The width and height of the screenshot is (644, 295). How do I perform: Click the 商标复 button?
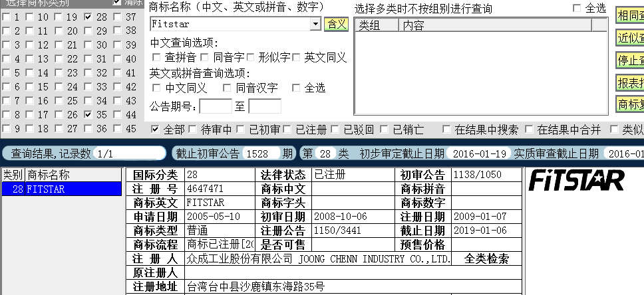point(630,104)
